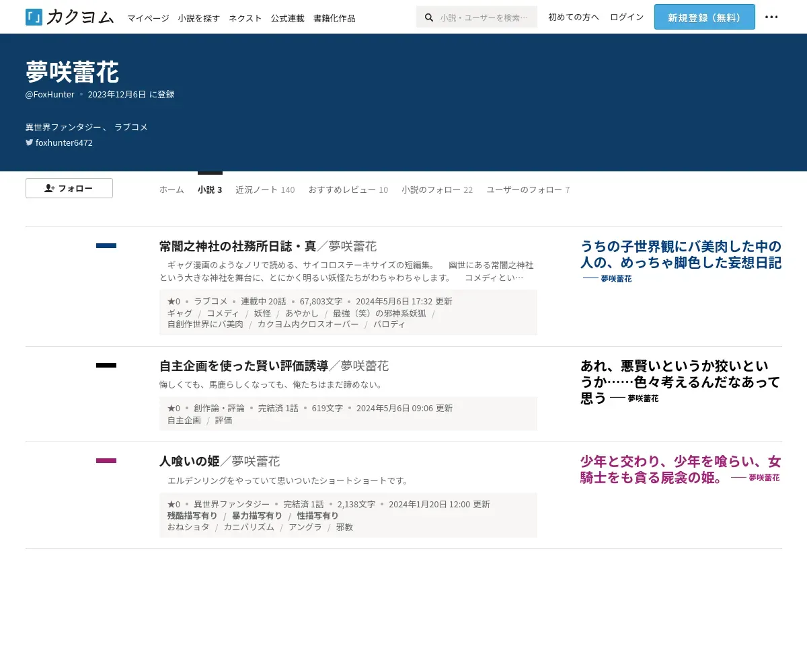Click the 連載中 20話 status
Screen dimensions: 807x672
pyautogui.click(x=264, y=302)
